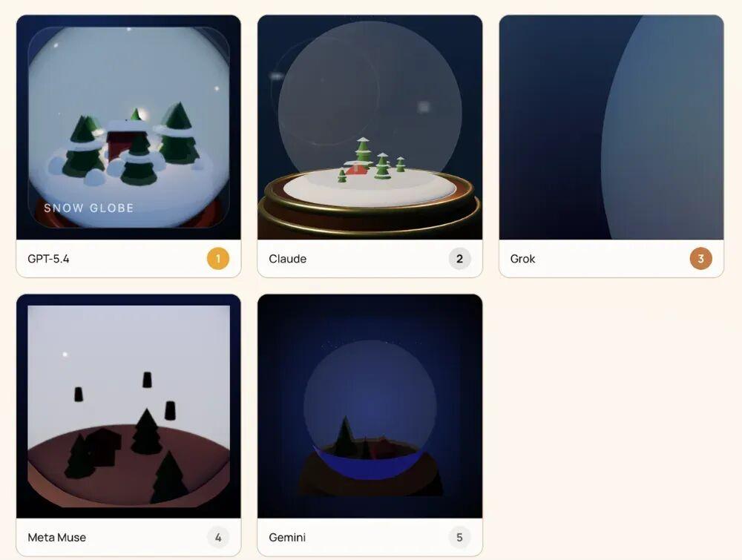The image size is (742, 560).
Task: Click the Meta Muse model label
Action: (x=57, y=537)
